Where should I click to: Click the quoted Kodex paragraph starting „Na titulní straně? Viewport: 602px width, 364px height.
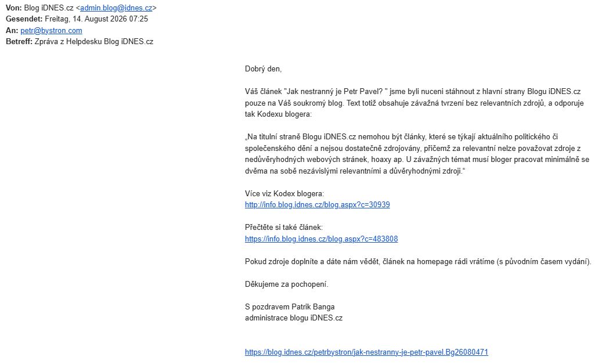pyautogui.click(x=417, y=154)
